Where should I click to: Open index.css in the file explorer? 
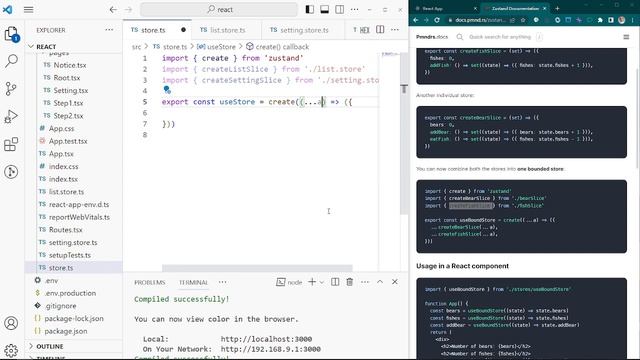point(63,166)
